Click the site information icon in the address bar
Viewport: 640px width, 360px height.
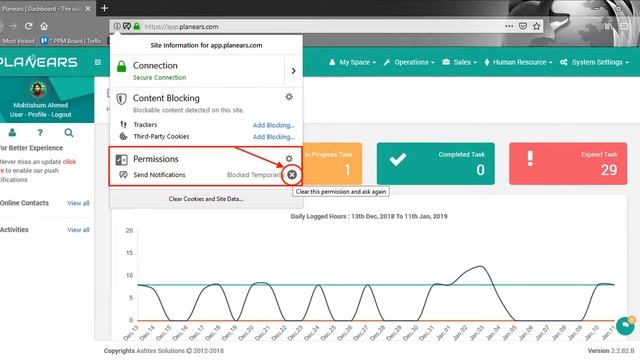click(x=117, y=26)
